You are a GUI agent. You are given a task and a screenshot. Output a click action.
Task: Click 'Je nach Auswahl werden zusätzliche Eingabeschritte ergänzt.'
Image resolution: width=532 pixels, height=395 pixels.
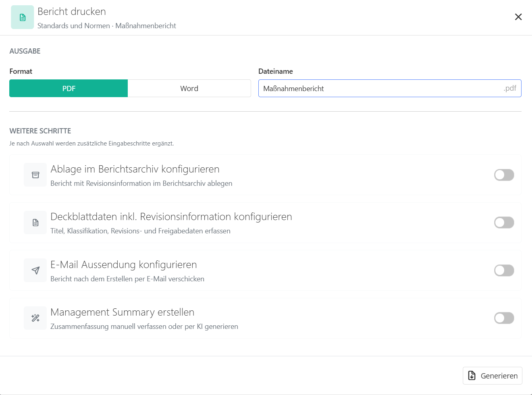pos(91,143)
